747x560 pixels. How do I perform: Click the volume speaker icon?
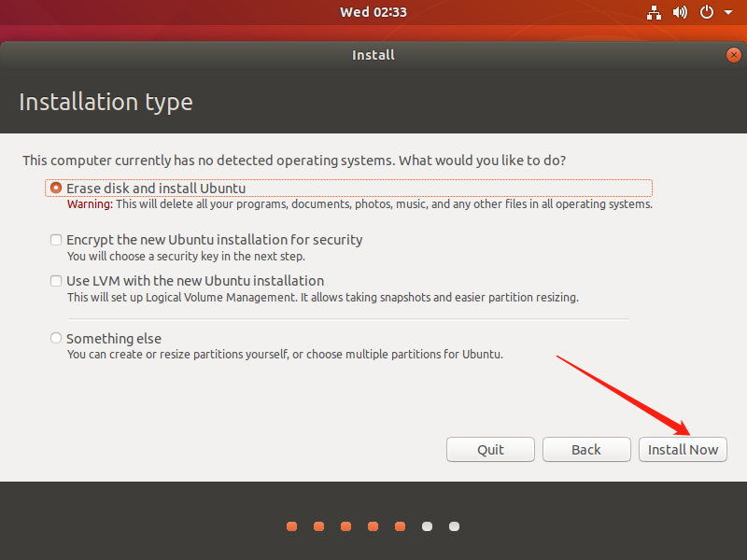pos(680,12)
